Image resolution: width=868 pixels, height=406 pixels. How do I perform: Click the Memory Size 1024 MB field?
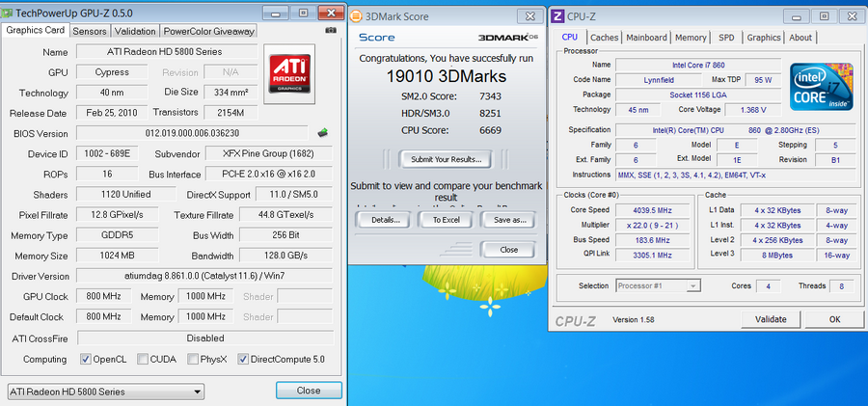(118, 256)
